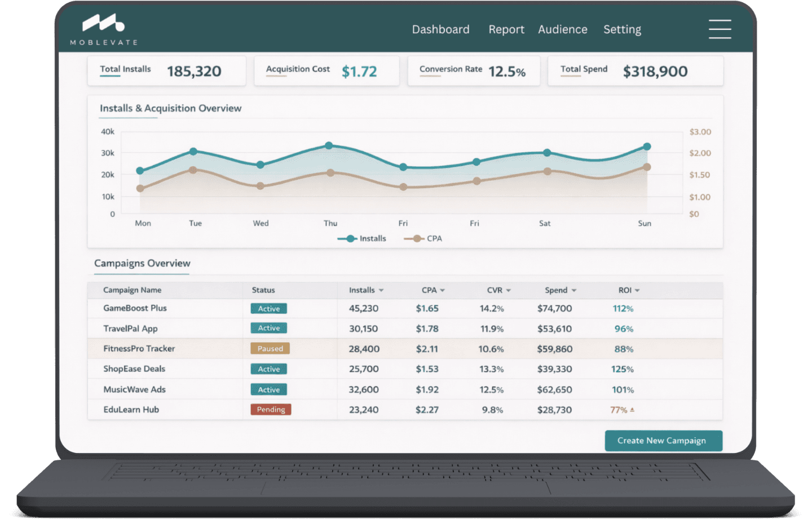Open the hamburger navigation menu
812x520 pixels.
click(x=720, y=29)
